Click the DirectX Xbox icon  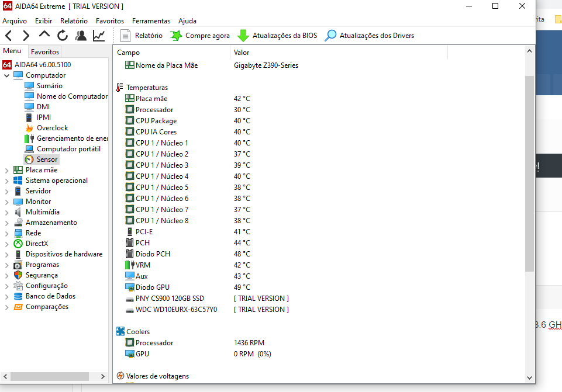(x=18, y=244)
